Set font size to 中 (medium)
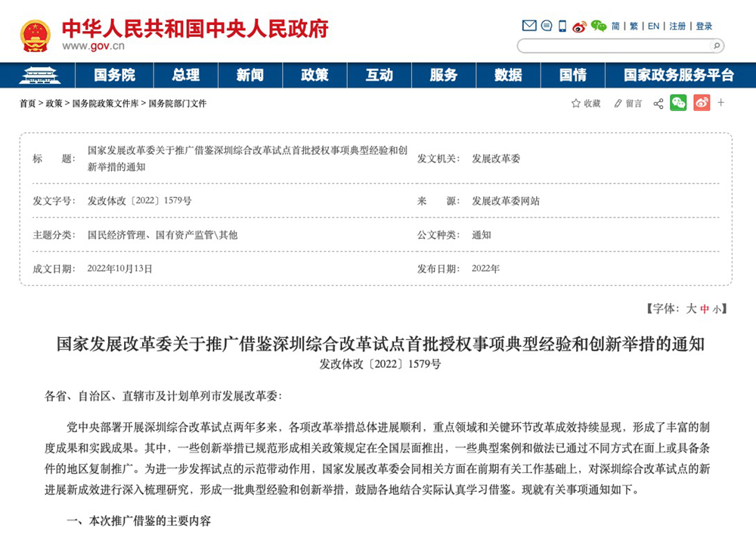 pyautogui.click(x=705, y=309)
